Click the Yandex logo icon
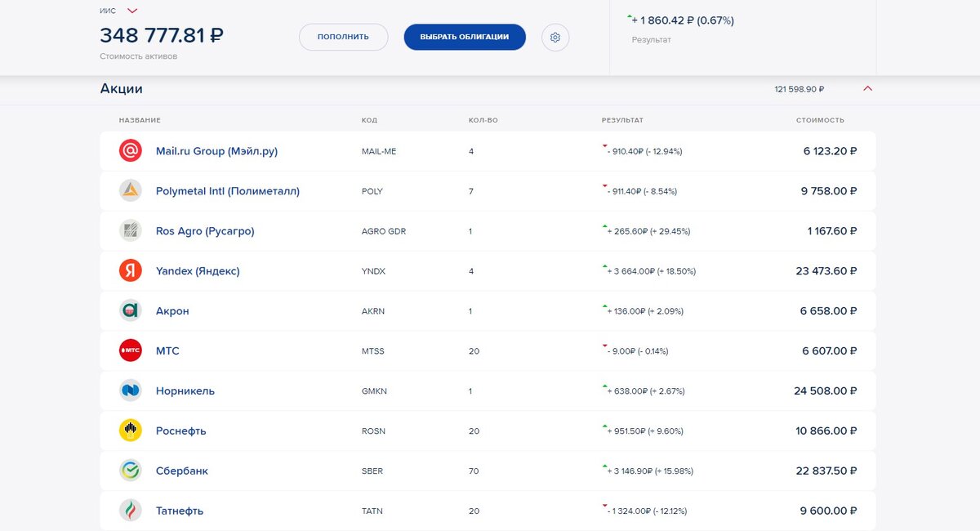This screenshot has height=531, width=980. [131, 271]
